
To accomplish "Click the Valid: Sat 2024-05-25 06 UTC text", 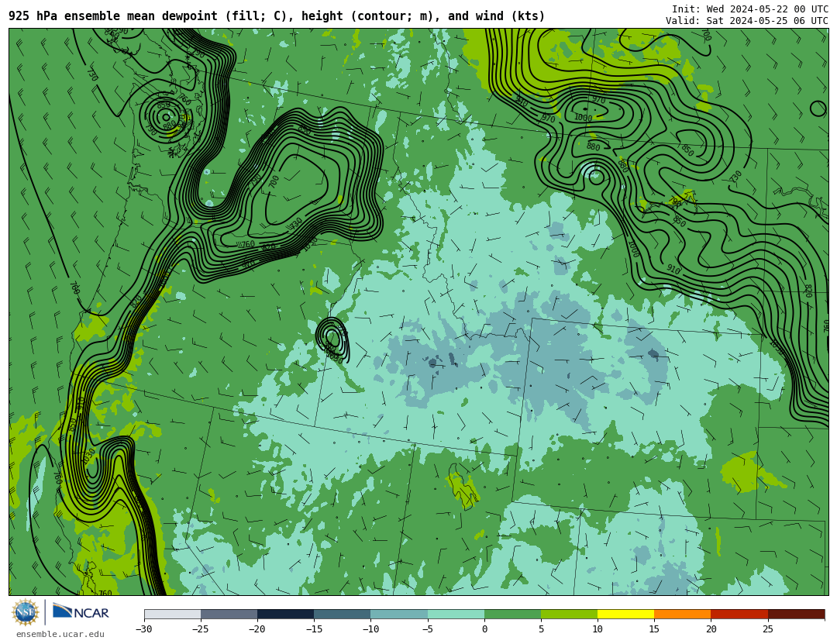I will [747, 21].
